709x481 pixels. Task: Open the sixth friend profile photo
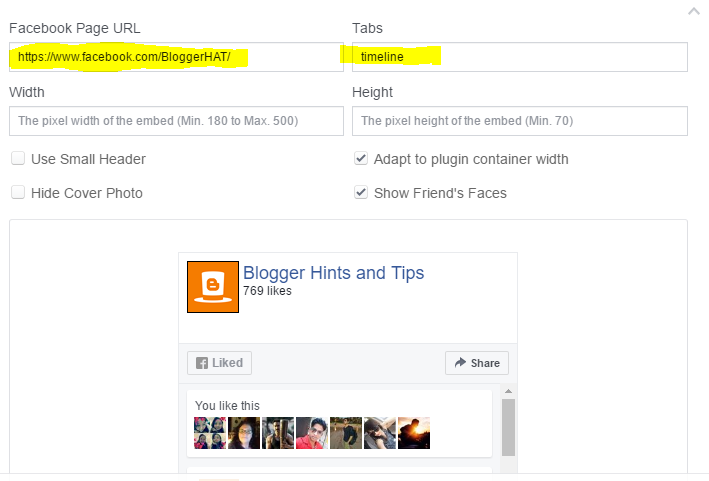[380, 433]
